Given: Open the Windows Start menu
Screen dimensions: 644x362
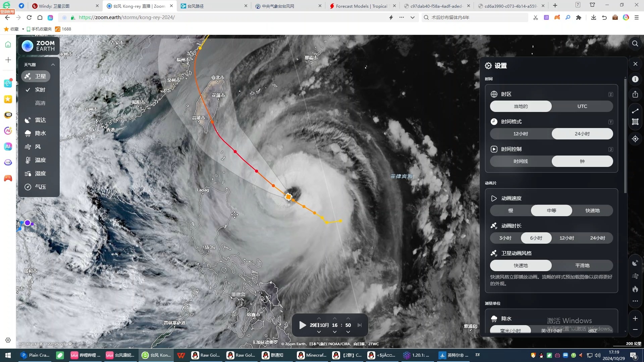Looking at the screenshot, I should [8, 355].
